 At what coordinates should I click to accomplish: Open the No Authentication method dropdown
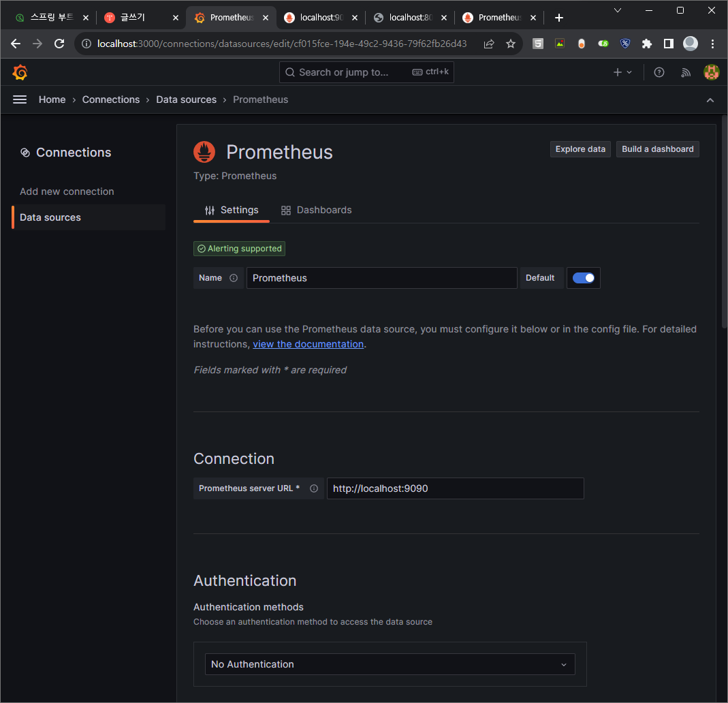pos(390,664)
